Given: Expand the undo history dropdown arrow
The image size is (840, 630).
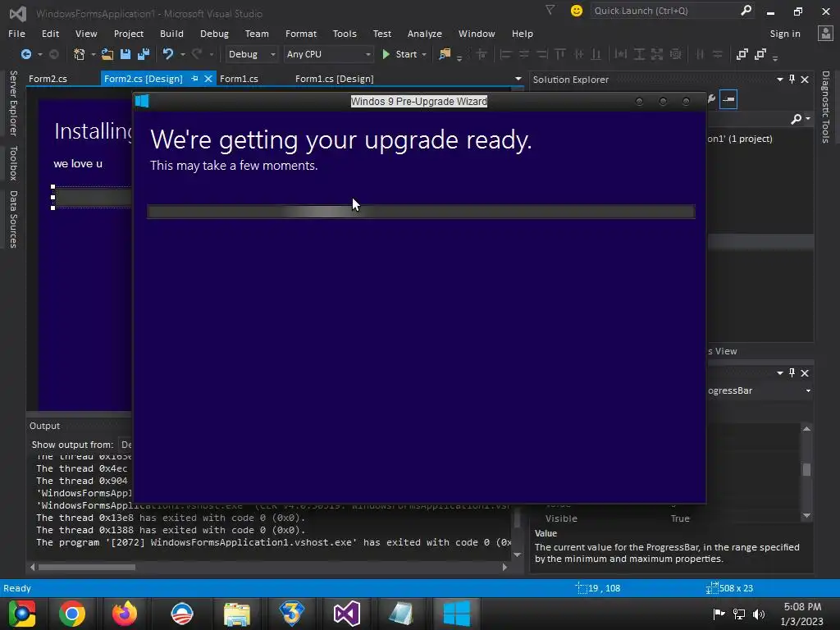Looking at the screenshot, I should (x=183, y=54).
